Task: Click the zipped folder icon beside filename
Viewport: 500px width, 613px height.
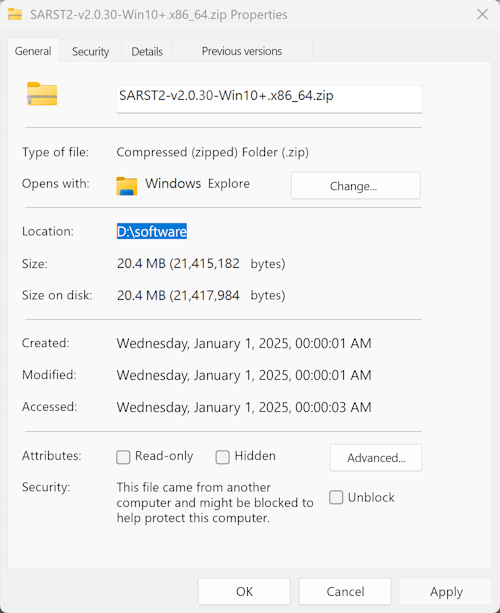Action: coord(42,94)
